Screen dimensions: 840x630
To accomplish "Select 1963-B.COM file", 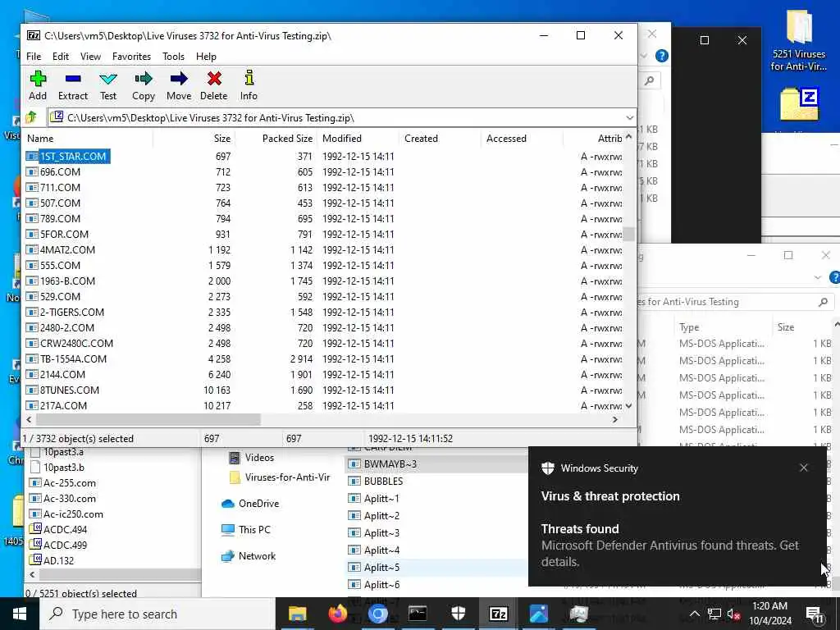I will tap(325, 281).
